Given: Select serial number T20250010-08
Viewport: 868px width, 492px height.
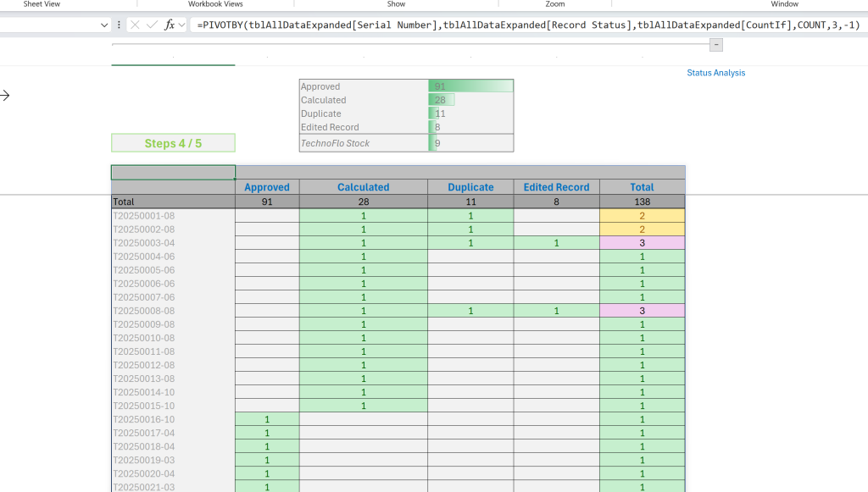Looking at the screenshot, I should [x=173, y=338].
